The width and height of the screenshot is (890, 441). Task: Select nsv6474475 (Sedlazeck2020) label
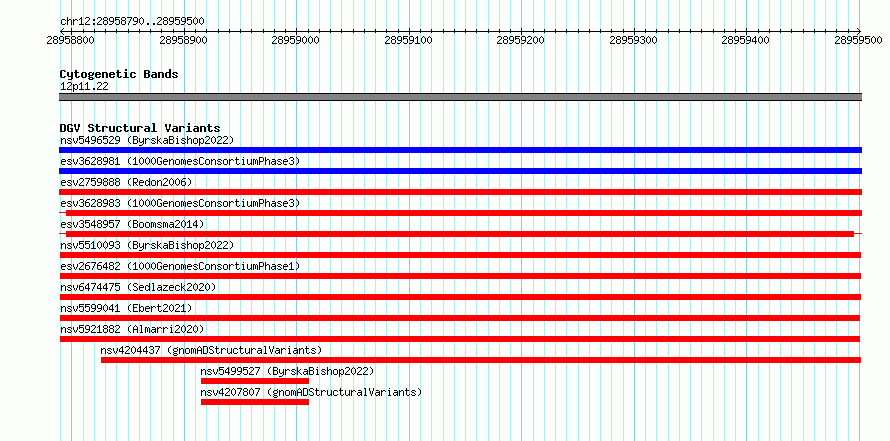click(x=138, y=287)
